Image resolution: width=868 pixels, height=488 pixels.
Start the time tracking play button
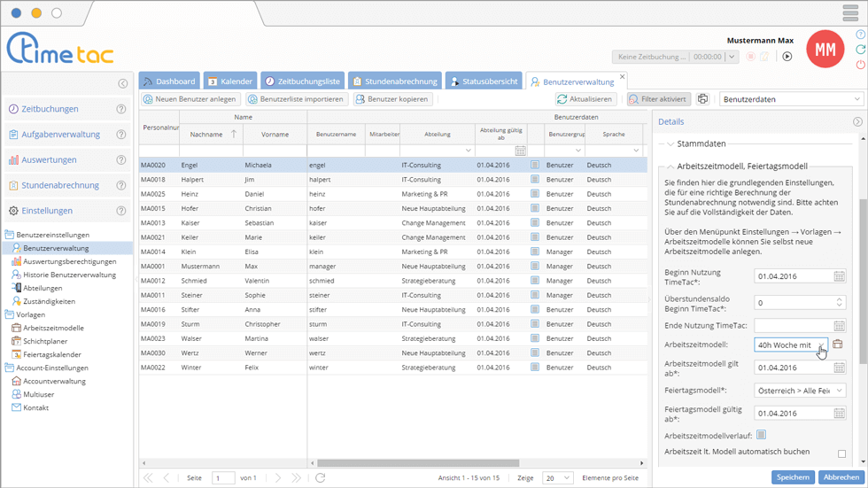787,57
